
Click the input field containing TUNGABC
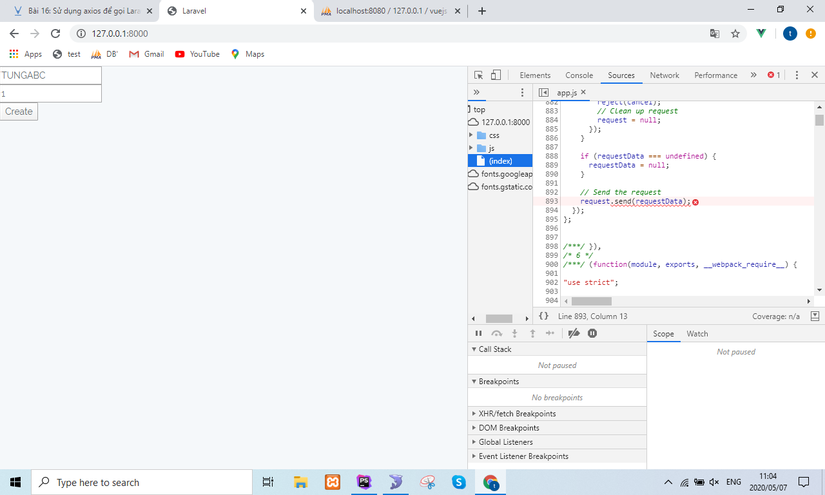(50, 75)
